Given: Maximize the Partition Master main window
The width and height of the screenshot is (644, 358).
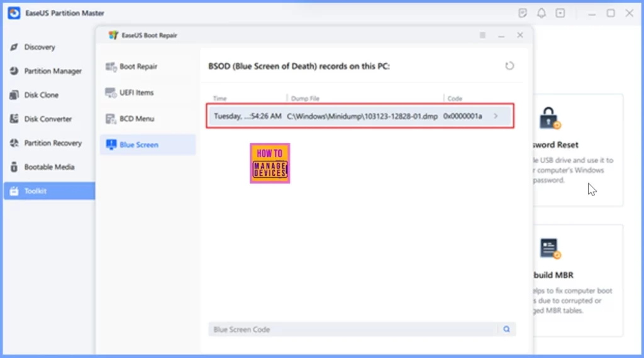Looking at the screenshot, I should click(611, 13).
